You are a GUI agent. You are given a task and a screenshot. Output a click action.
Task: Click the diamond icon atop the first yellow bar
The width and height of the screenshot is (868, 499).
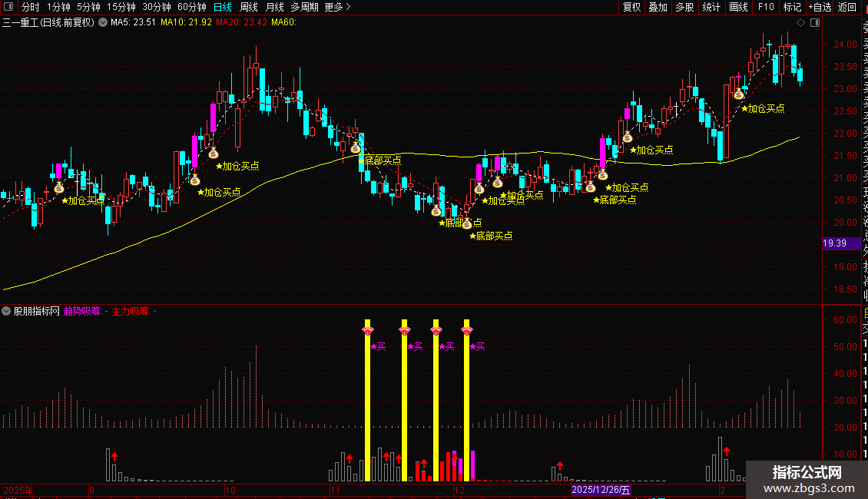pyautogui.click(x=368, y=331)
